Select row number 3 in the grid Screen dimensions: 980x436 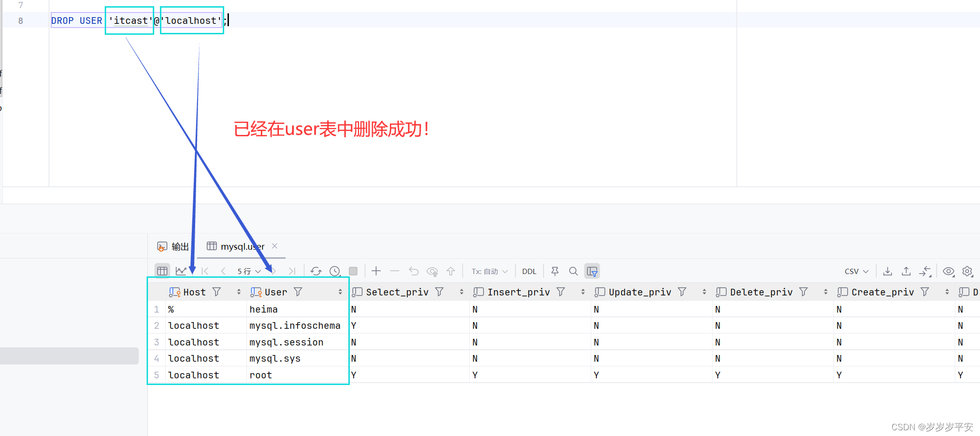(157, 342)
